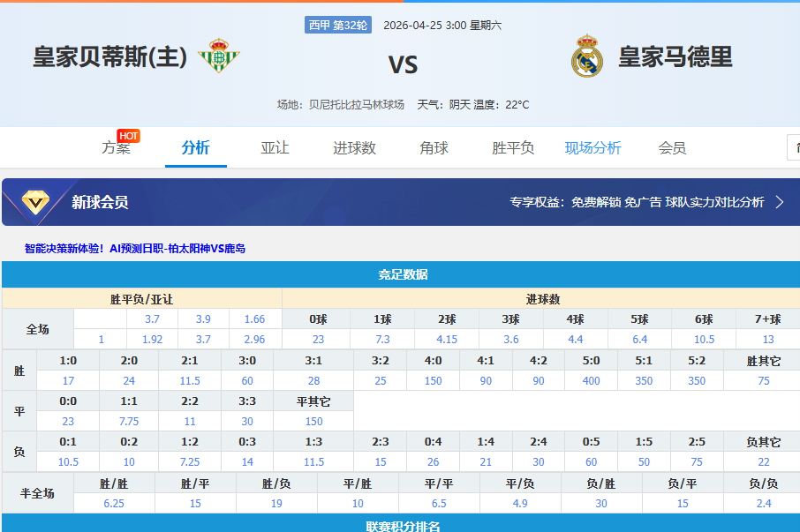The height and width of the screenshot is (532, 800).
Task: Select 5:0 score odds 400
Action: pos(592,380)
